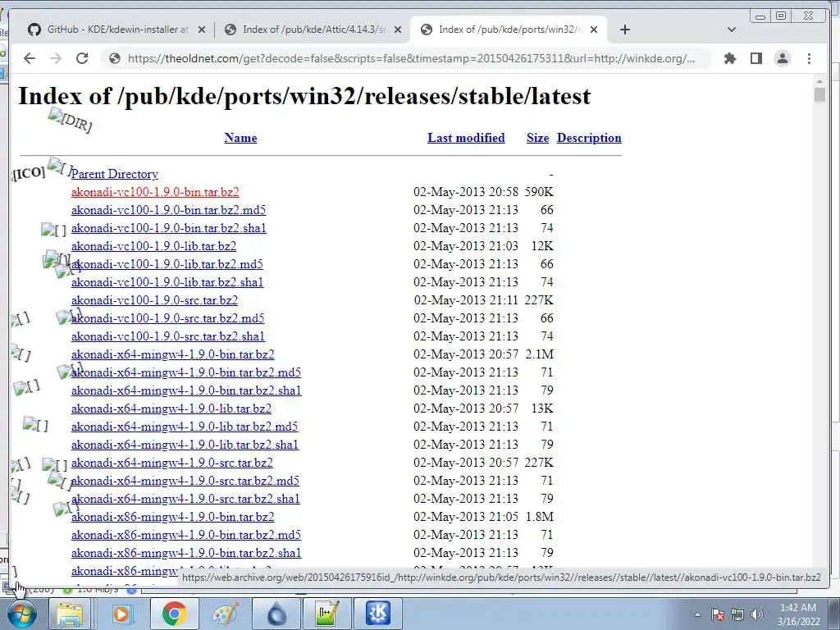The height and width of the screenshot is (630, 840).
Task: Sort the listing by Size
Action: 538,138
